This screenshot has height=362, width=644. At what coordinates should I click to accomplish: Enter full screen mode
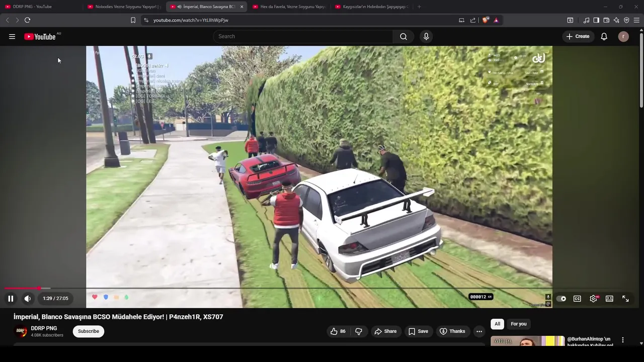[625, 299]
